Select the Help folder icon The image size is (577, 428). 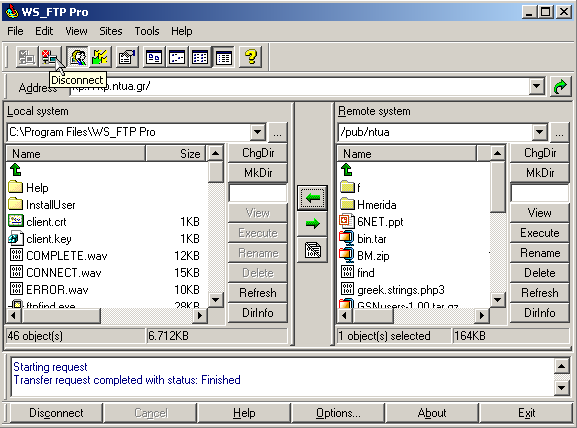(x=15, y=187)
